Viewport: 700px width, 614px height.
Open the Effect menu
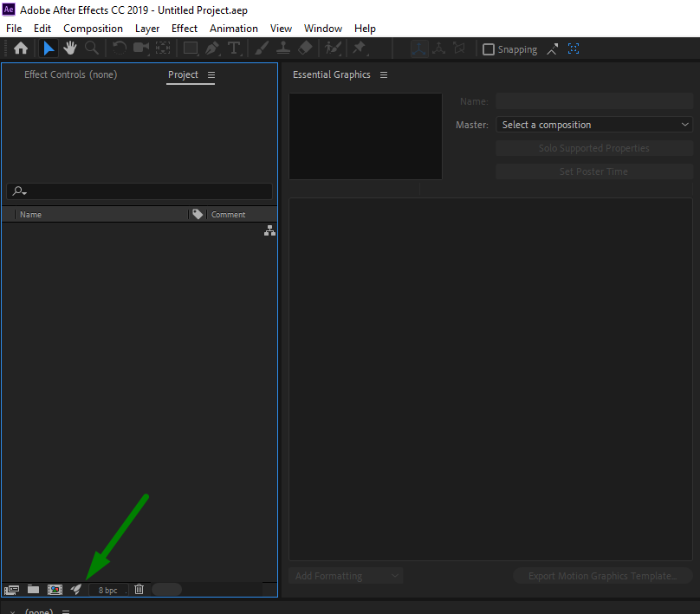185,29
